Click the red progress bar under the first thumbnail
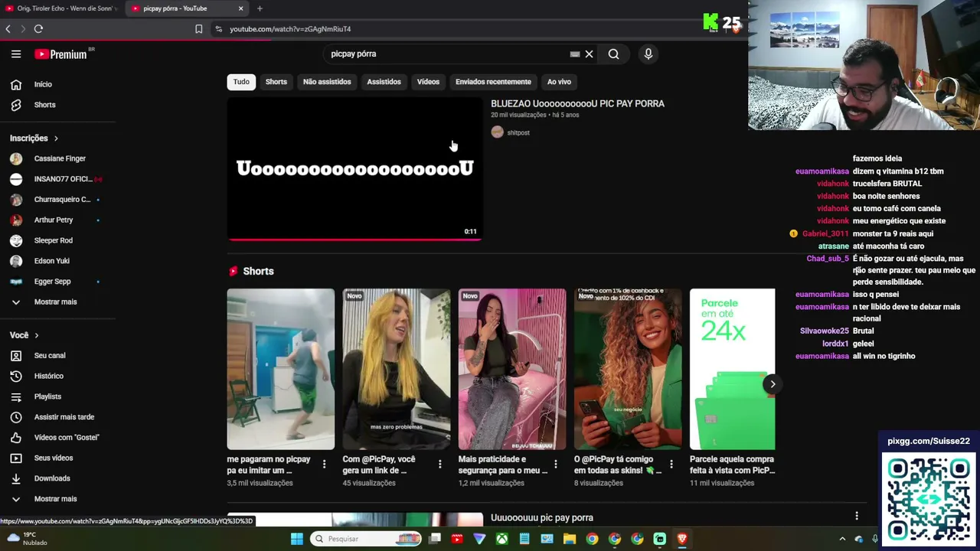 point(355,239)
